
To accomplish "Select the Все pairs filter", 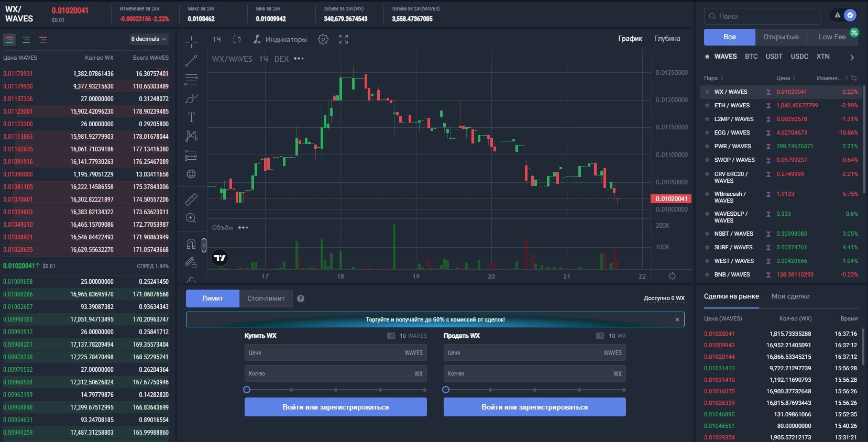I will pos(730,37).
